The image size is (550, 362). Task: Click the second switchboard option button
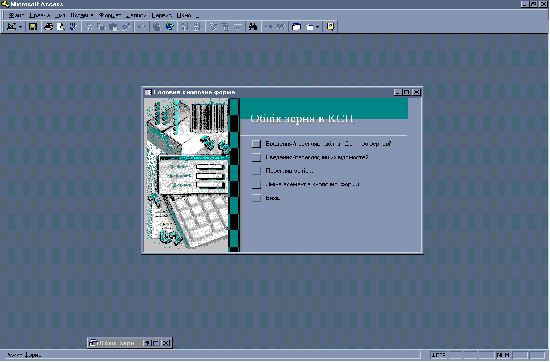pos(256,157)
